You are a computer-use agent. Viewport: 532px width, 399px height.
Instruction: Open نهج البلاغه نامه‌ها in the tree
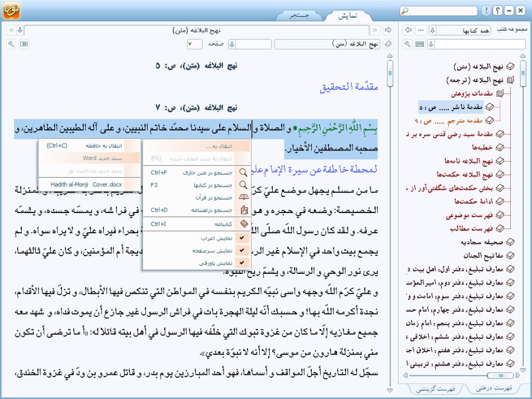tap(469, 161)
